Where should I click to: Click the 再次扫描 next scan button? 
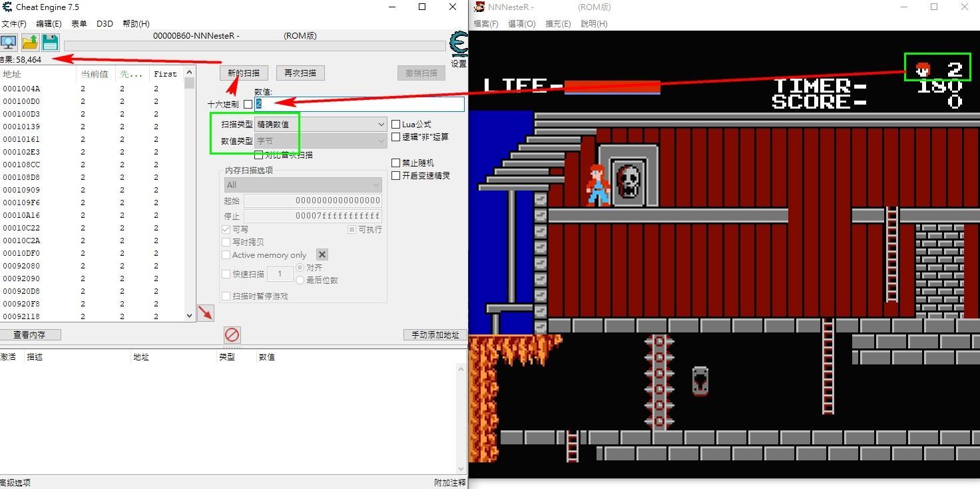coord(300,73)
